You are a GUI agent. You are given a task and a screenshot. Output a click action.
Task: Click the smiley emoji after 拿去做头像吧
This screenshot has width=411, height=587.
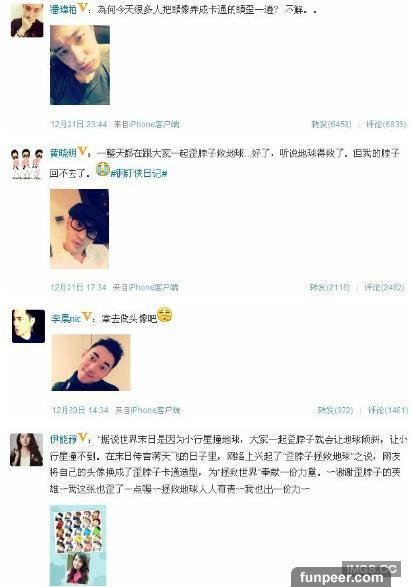(165, 314)
